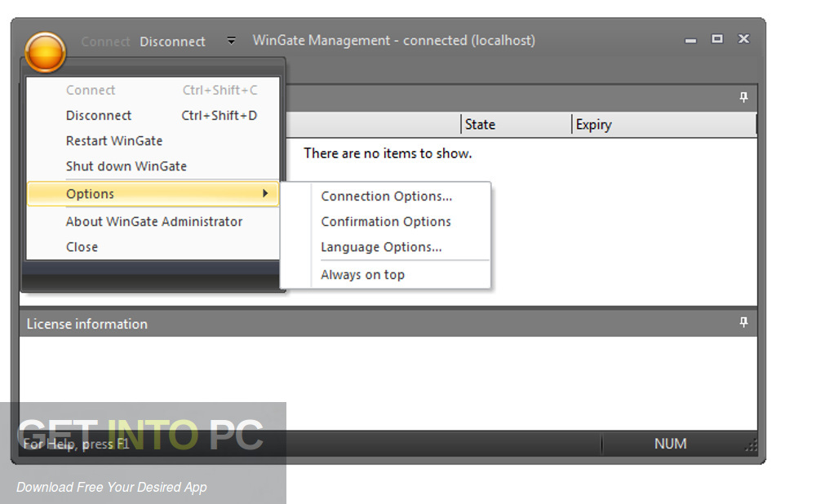The image size is (816, 504).
Task: Click the window resize grip in status bar
Action: [751, 445]
